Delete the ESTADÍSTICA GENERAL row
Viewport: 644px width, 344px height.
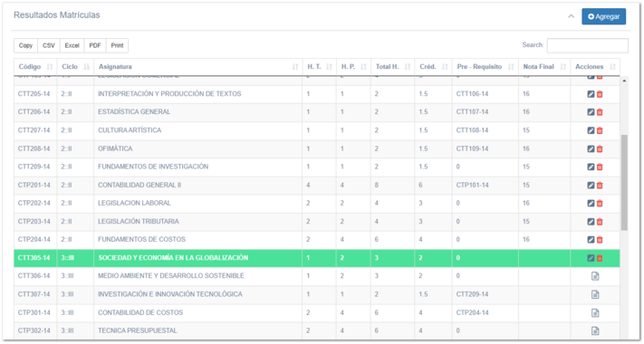(600, 112)
